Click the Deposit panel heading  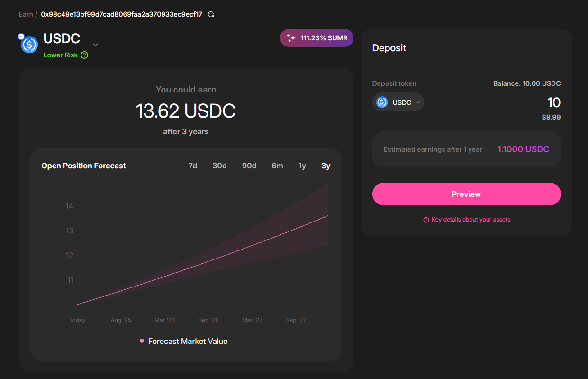coord(389,48)
